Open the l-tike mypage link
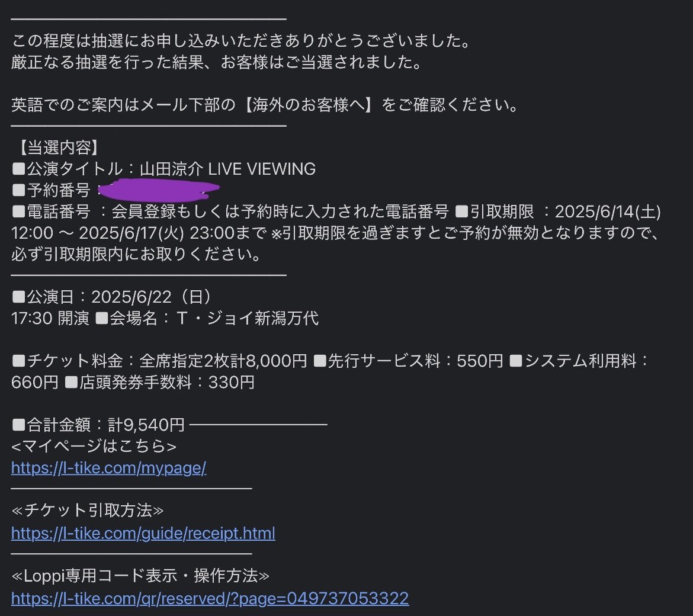The height and width of the screenshot is (616, 693). [109, 467]
